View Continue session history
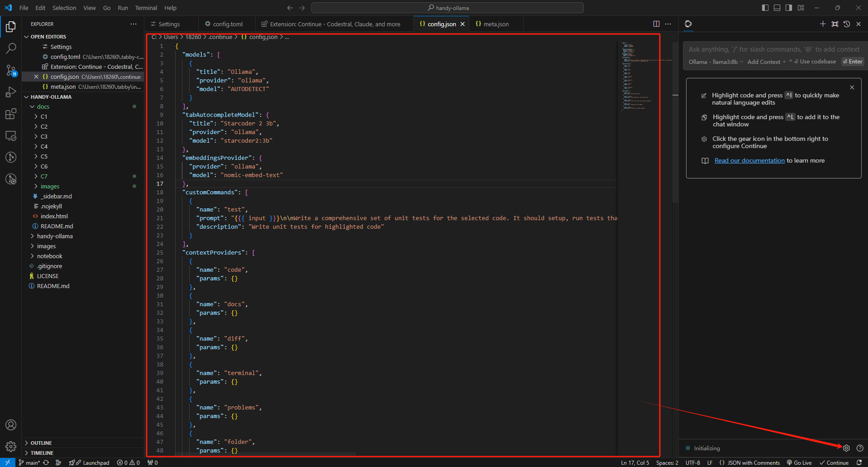Screen dimensions: 868x467 (847, 24)
